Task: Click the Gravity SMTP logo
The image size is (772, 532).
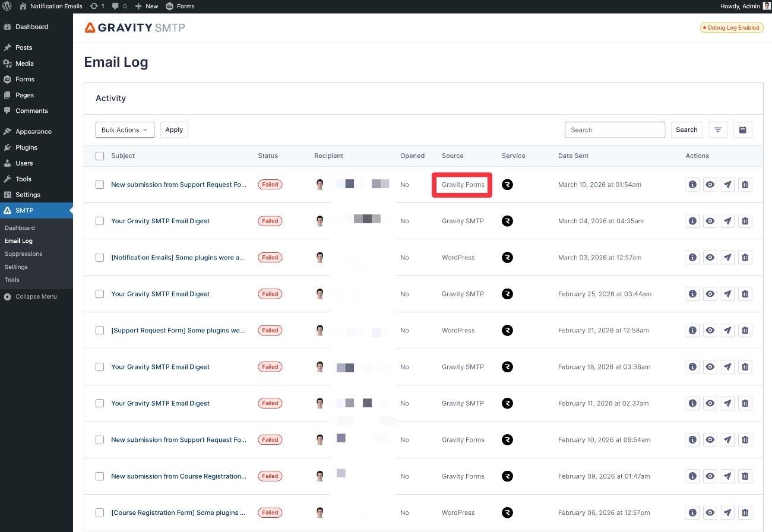Action: click(135, 27)
